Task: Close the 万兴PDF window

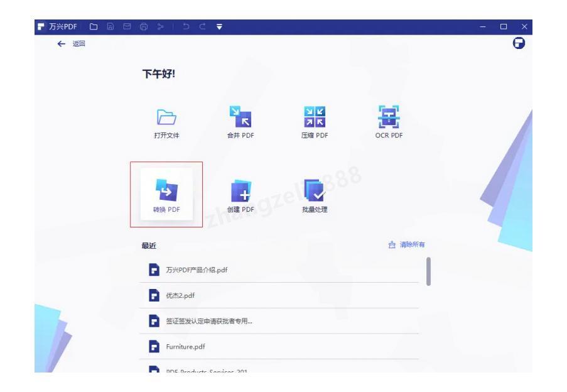Action: [524, 26]
